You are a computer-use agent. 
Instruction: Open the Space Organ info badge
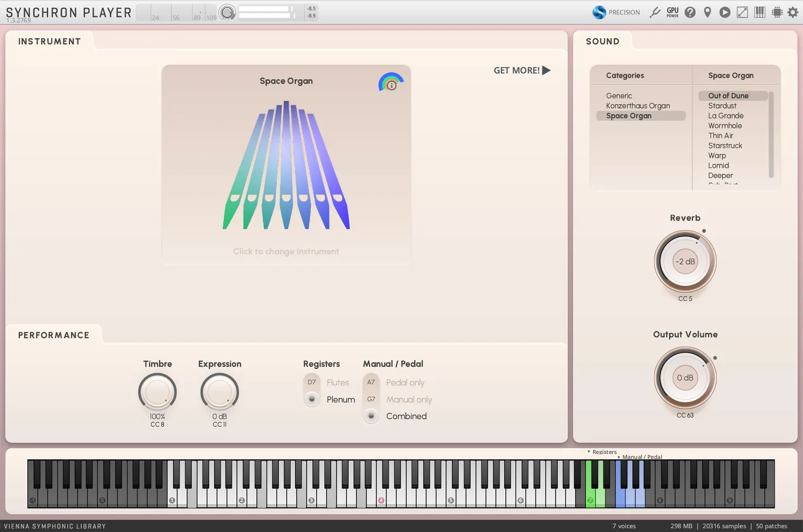(x=391, y=83)
